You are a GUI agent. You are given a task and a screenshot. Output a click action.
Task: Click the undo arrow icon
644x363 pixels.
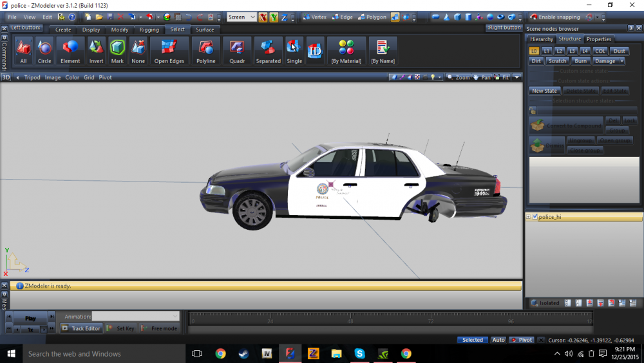(189, 17)
